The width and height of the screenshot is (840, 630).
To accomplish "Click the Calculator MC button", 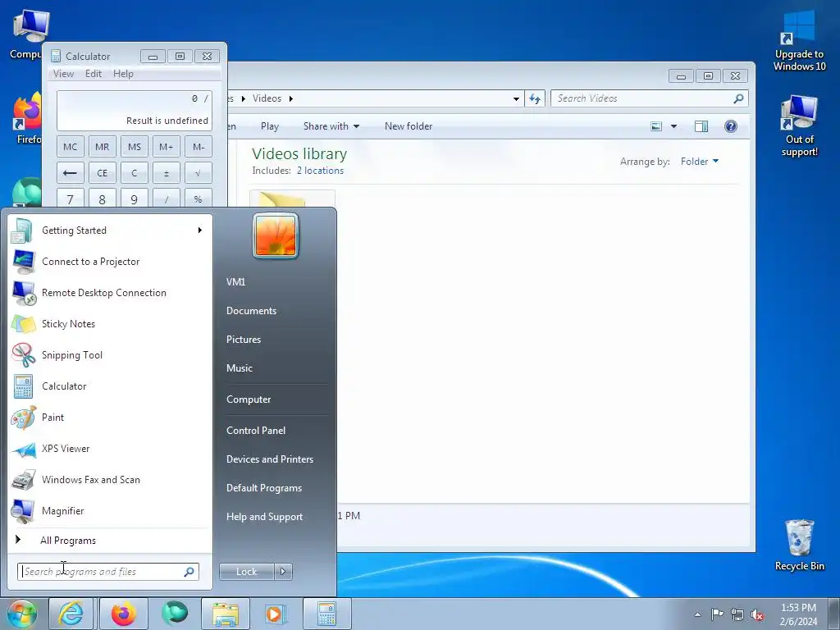I will click(x=71, y=147).
